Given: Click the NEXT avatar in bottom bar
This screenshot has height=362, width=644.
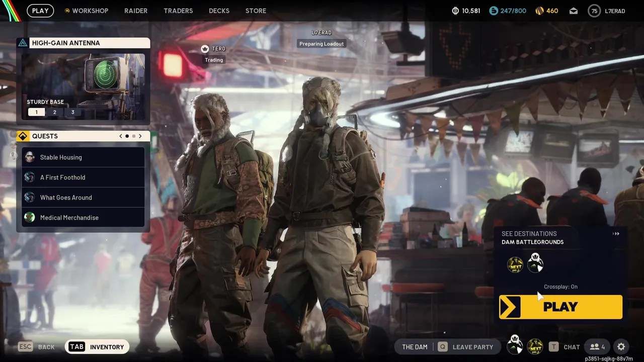Looking at the screenshot, I should click(535, 347).
